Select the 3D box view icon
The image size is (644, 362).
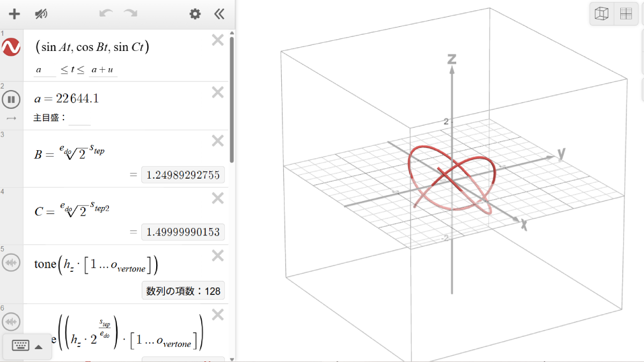point(601,13)
